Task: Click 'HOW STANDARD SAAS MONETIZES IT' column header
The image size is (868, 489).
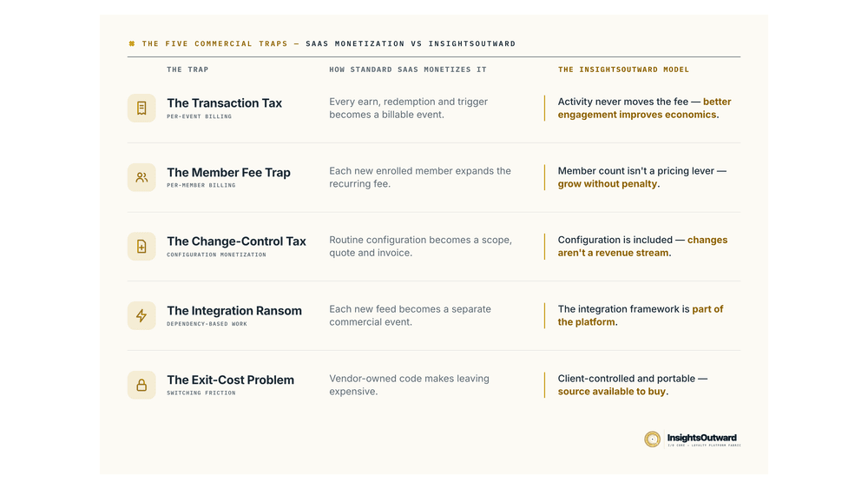Action: [x=408, y=69]
